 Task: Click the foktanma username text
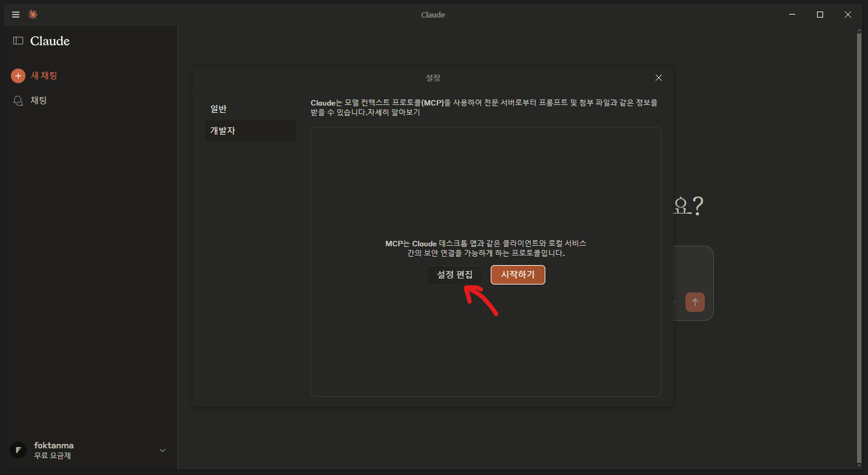click(54, 445)
